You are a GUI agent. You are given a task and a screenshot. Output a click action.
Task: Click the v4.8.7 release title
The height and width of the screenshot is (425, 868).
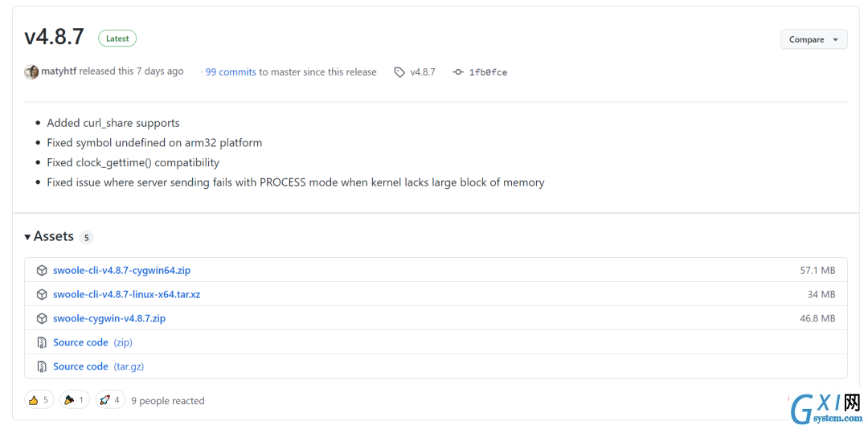[55, 37]
